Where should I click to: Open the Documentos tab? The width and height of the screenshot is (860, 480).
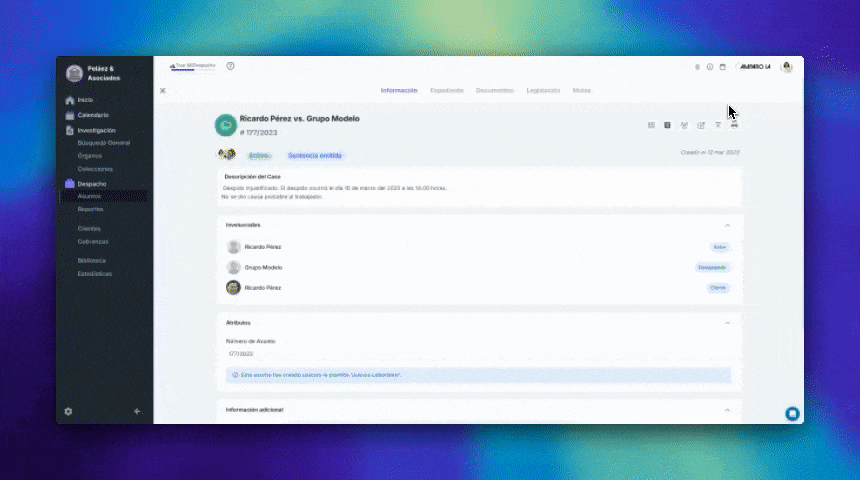click(x=495, y=91)
